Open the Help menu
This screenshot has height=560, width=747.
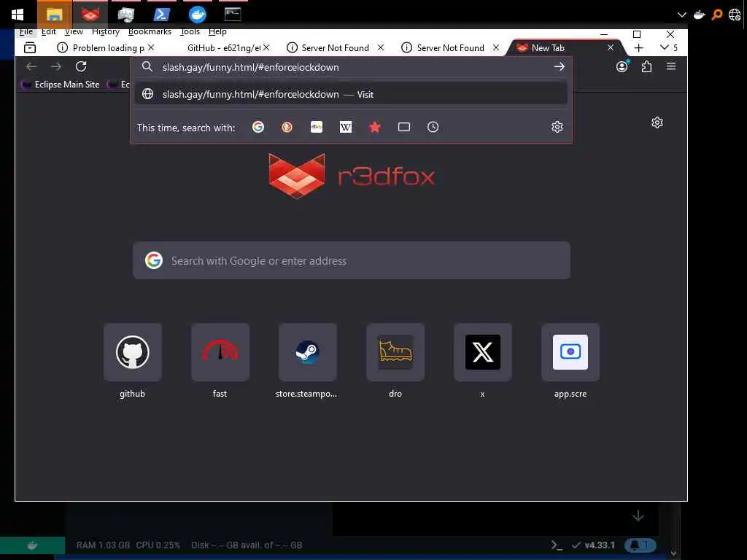[x=217, y=31]
